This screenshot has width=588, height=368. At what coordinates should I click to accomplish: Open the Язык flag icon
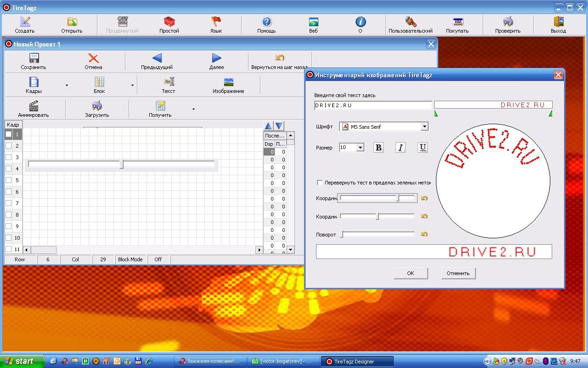[216, 22]
